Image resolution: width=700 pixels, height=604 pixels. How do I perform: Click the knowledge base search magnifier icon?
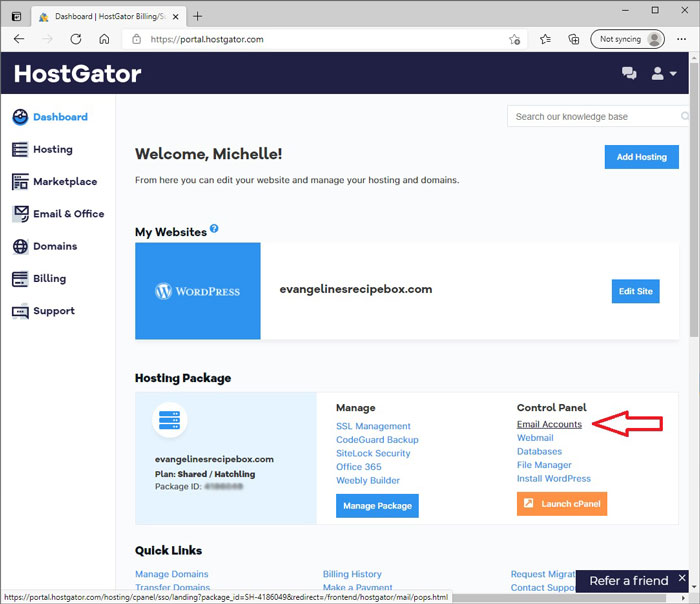(x=684, y=116)
